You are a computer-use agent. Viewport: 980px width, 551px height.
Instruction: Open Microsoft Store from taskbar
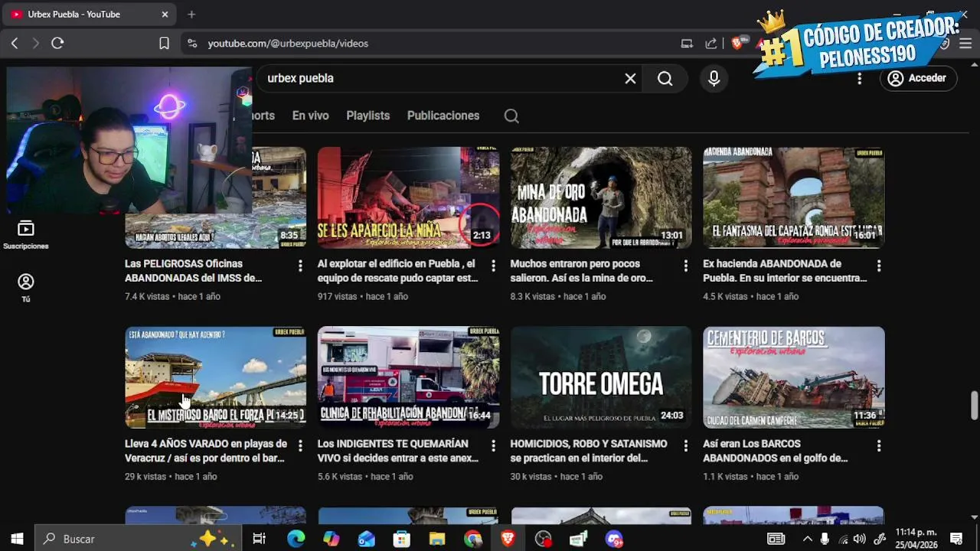(401, 539)
